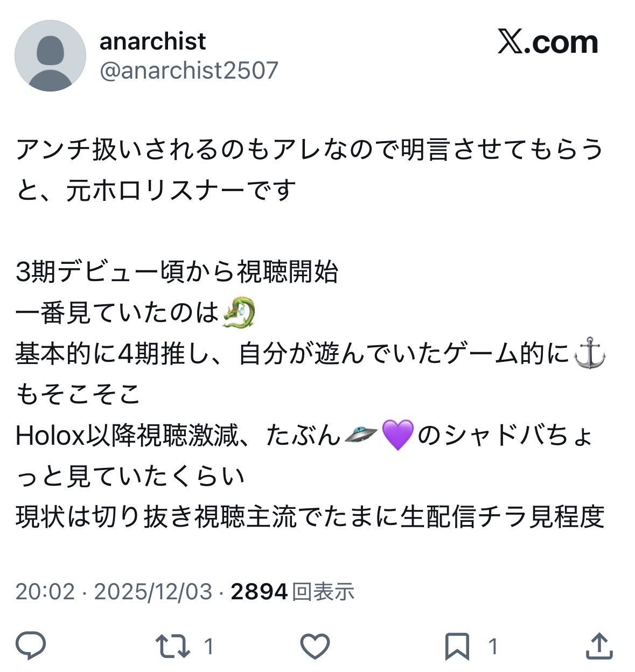Click the UFO emoji in the tweet
Screen dimensions: 635x672
360,435
